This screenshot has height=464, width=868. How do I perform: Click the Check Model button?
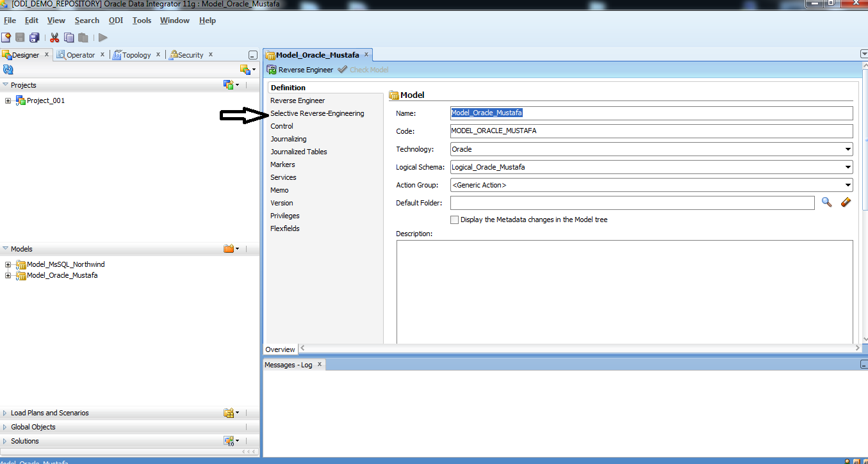363,69
